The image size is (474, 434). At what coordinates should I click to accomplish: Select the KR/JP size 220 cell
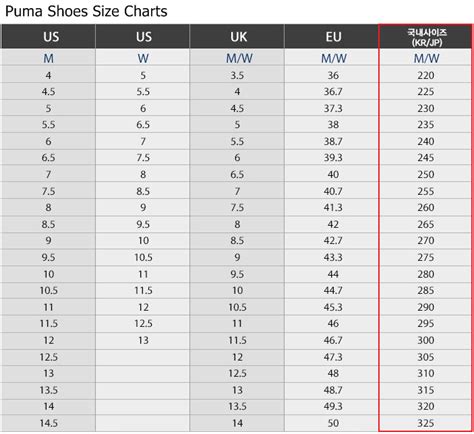(x=426, y=75)
